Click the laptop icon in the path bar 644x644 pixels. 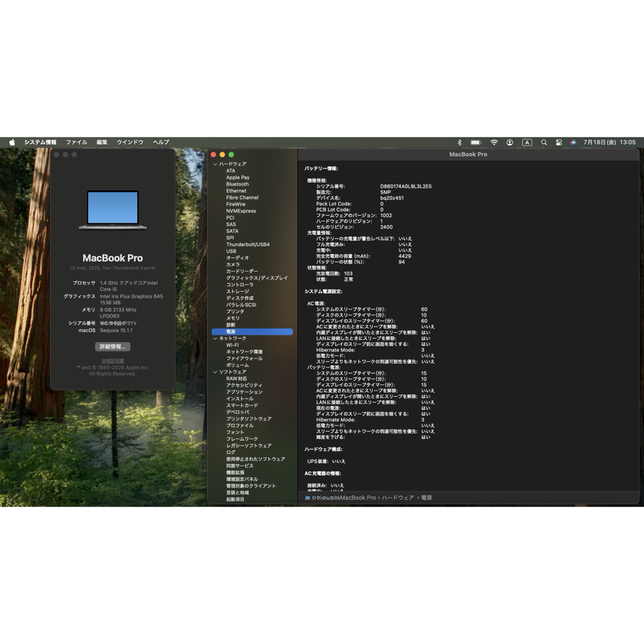pos(308,497)
